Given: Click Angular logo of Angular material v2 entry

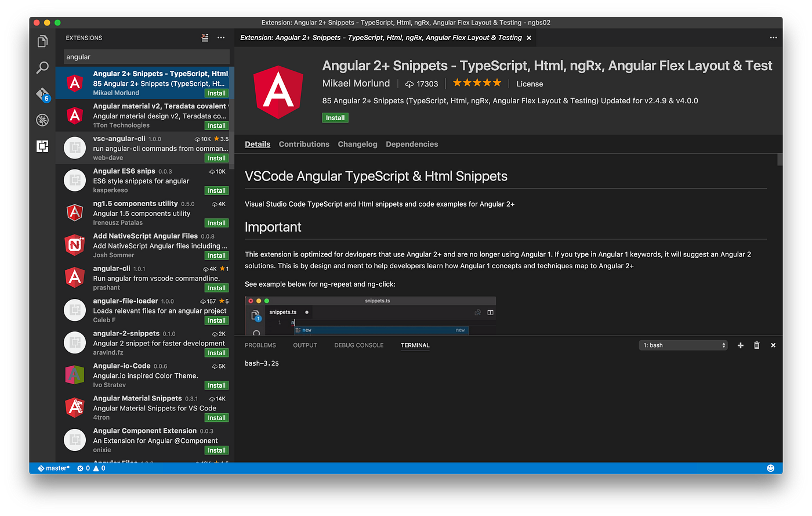Looking at the screenshot, I should click(75, 116).
